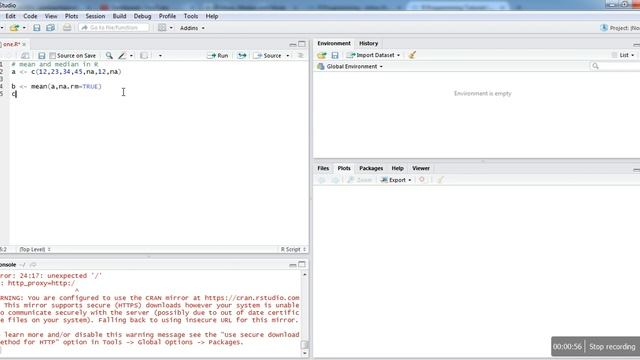Clear environment objects with the broom
Viewport: 640px width, 360px height.
click(412, 55)
